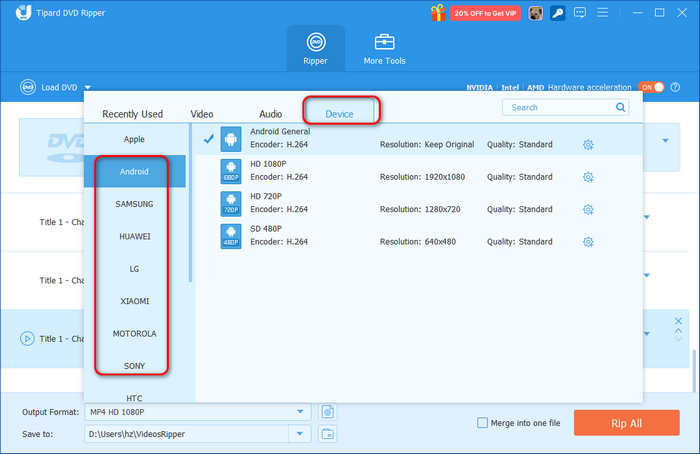Remove the highlighted title with X icon

678,321
